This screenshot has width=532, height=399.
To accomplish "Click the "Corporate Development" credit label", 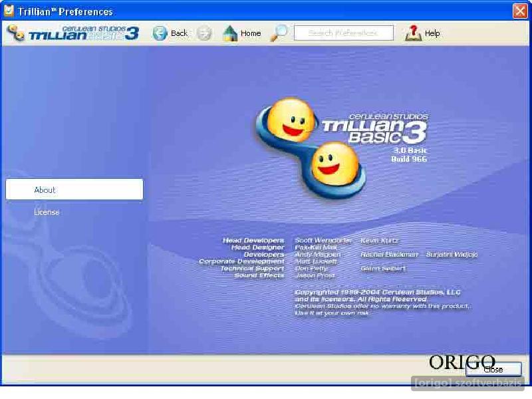I will tap(241, 261).
